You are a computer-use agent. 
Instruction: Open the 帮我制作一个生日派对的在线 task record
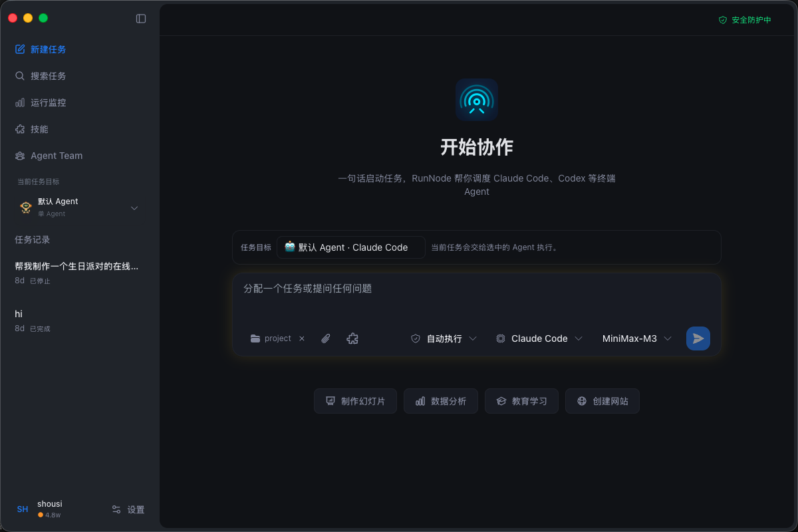click(x=80, y=273)
